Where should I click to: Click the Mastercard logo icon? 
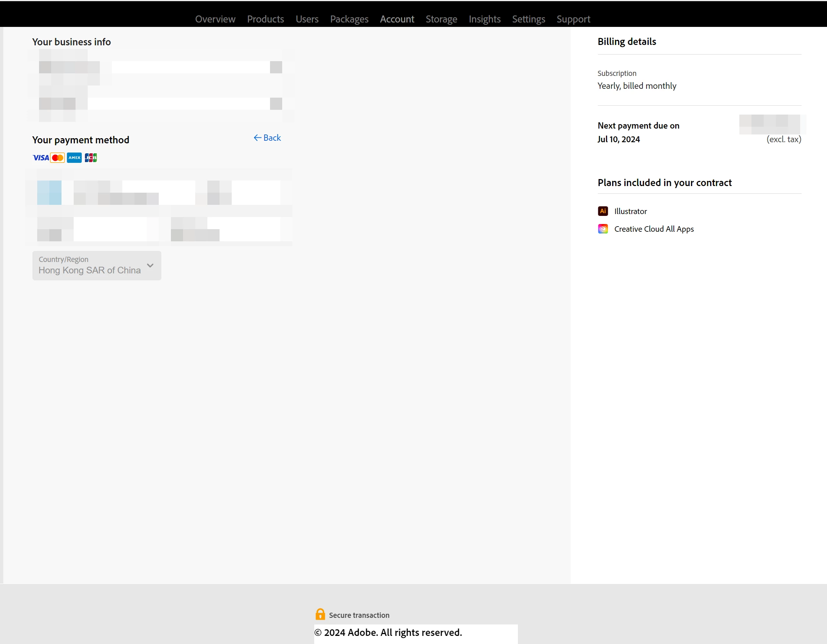57,158
